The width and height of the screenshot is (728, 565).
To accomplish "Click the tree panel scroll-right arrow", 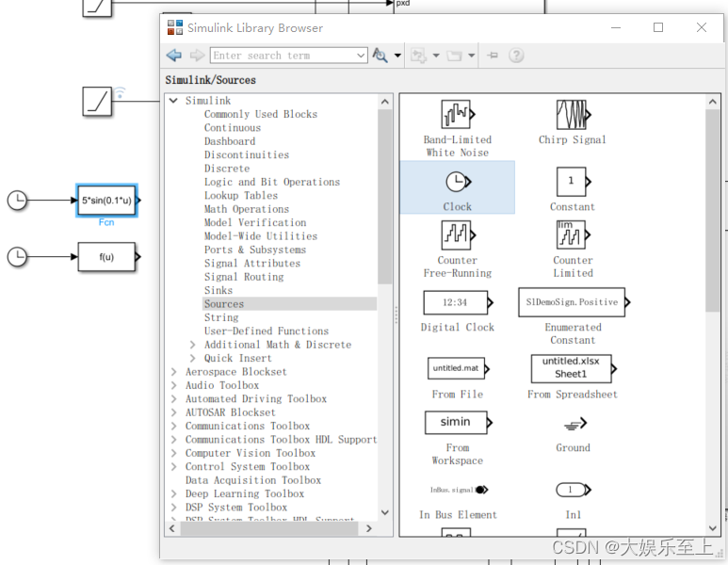I will 369,528.
